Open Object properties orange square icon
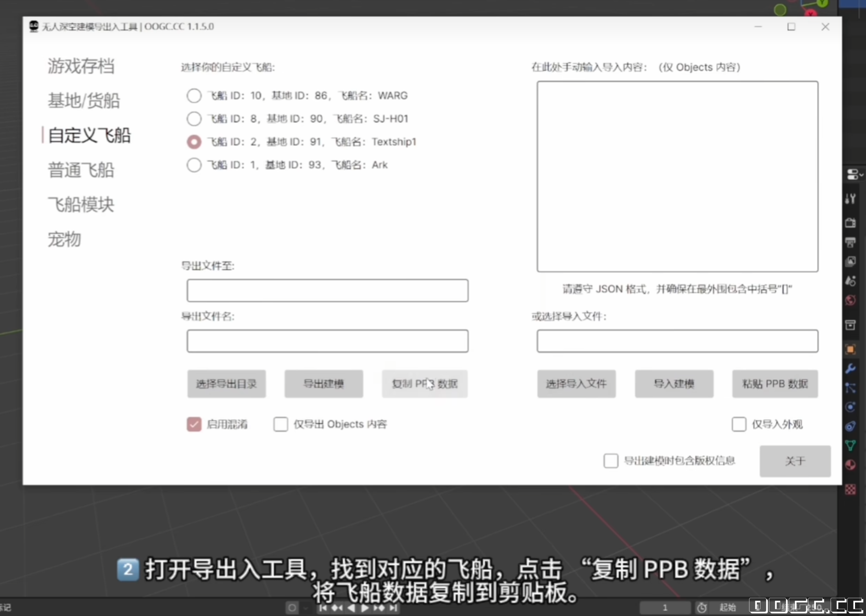866x616 pixels. [850, 349]
